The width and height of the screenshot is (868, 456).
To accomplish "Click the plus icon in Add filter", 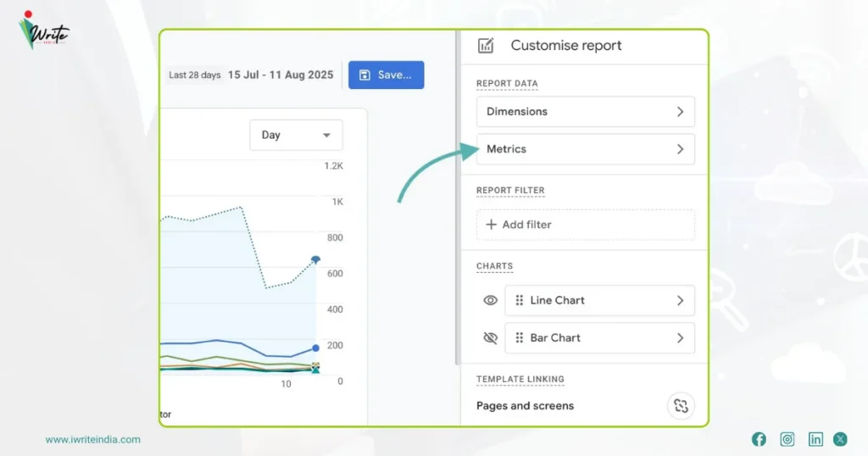I will (x=491, y=224).
